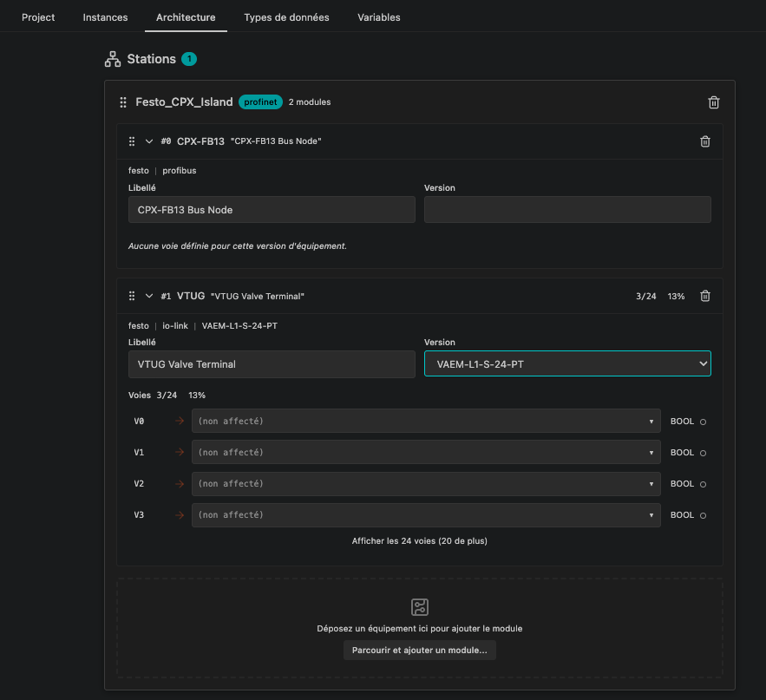Collapse the #0 CPX-FB13 module
The height and width of the screenshot is (700, 766).
pos(149,141)
